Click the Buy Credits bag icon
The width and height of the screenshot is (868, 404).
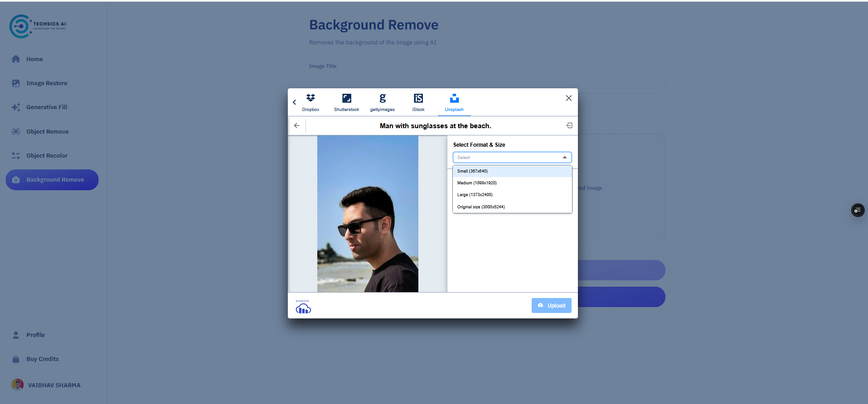point(16,359)
